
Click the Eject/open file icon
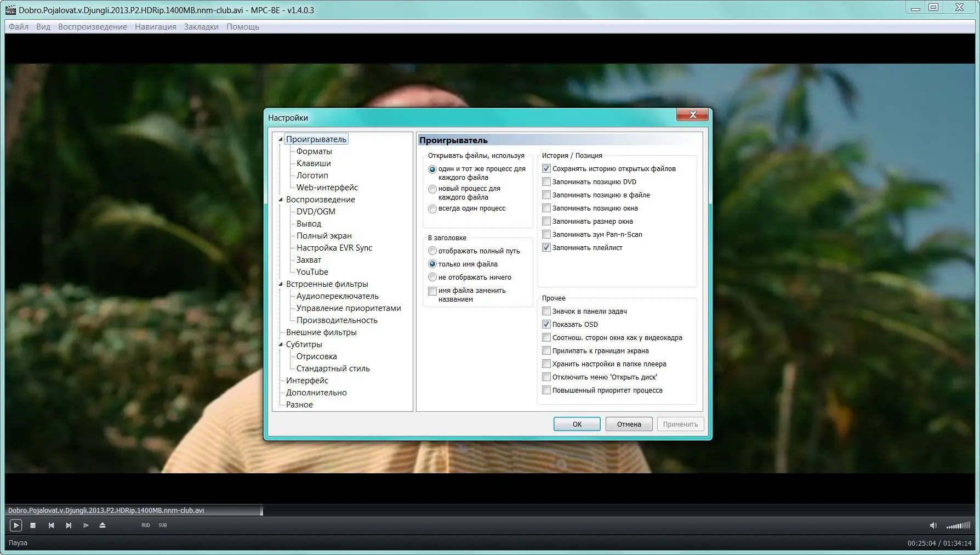click(x=102, y=525)
